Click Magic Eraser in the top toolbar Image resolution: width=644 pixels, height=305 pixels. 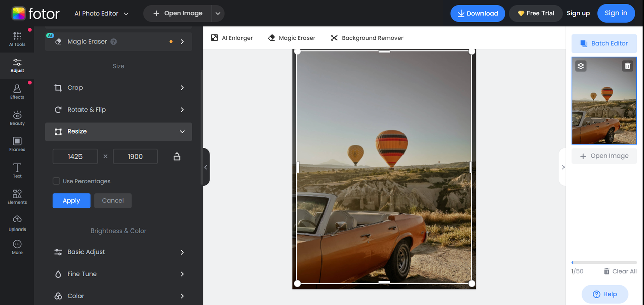tap(292, 38)
